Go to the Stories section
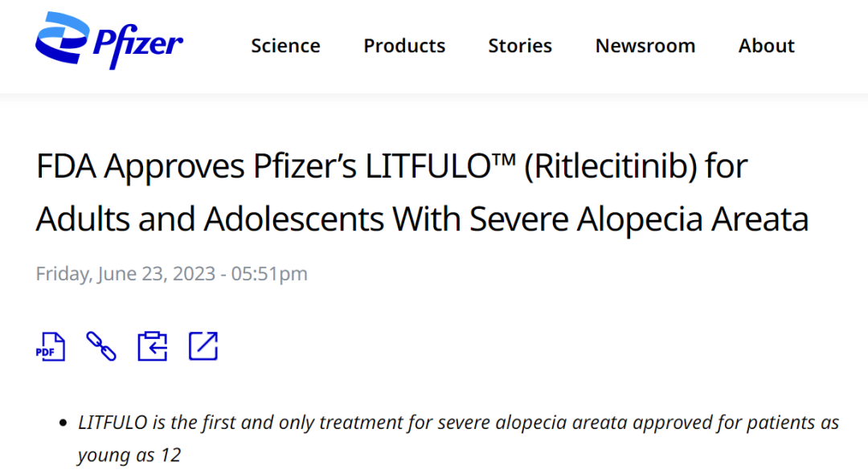 point(520,46)
